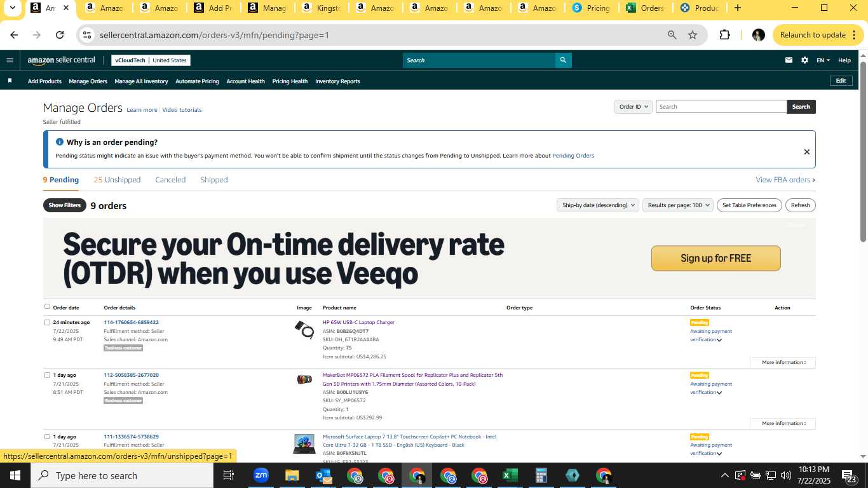Click the Show Filters button

click(x=65, y=205)
